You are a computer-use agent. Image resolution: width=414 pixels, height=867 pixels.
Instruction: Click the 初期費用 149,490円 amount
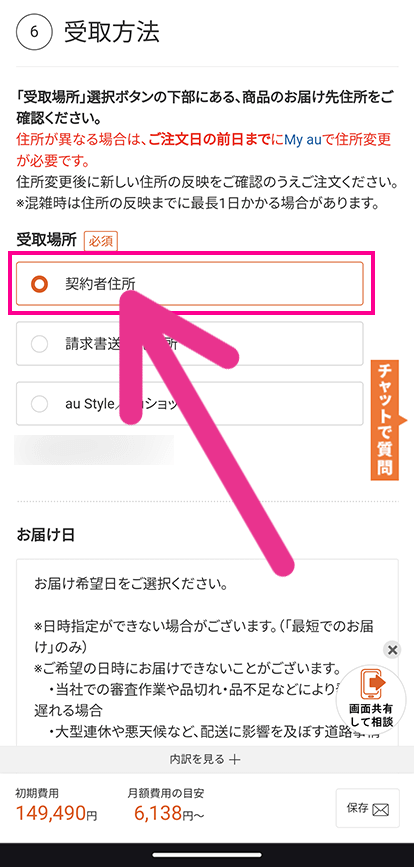(56, 812)
